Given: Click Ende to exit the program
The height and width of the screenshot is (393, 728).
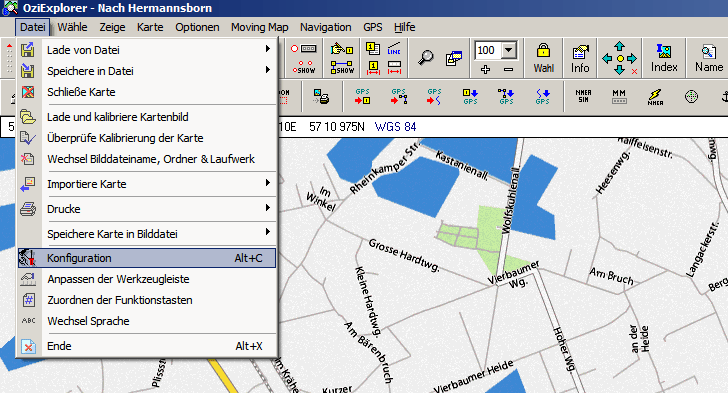Looking at the screenshot, I should click(x=147, y=346).
